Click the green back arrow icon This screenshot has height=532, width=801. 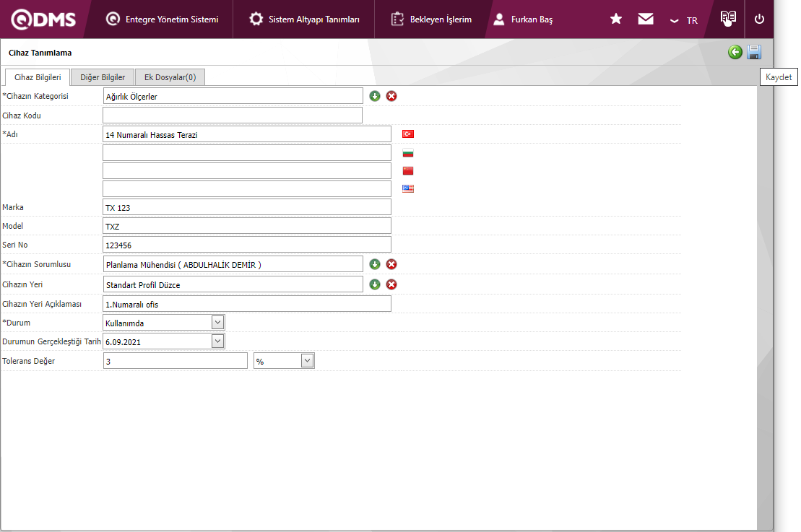coord(735,52)
